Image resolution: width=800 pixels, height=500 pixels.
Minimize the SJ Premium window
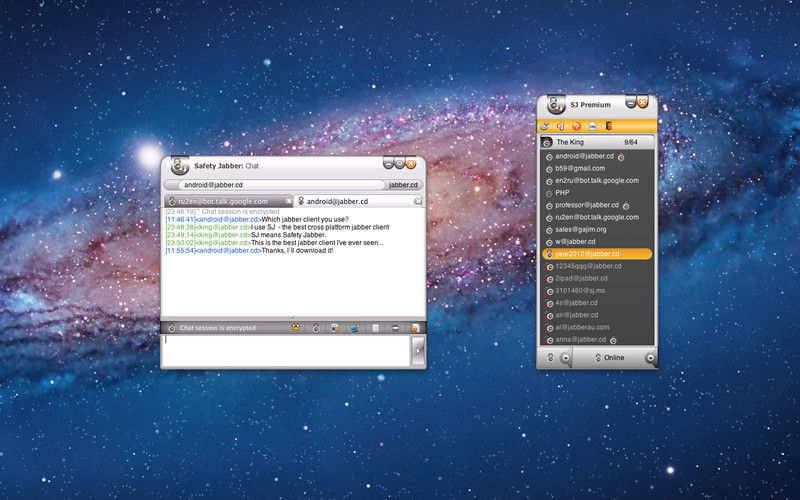pos(631,103)
